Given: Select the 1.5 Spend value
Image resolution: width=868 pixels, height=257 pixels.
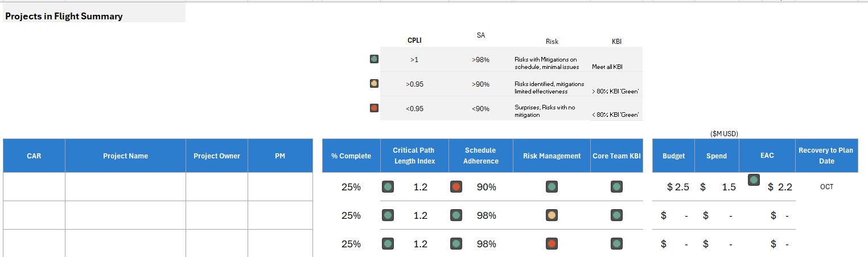Looking at the screenshot, I should pos(729,187).
